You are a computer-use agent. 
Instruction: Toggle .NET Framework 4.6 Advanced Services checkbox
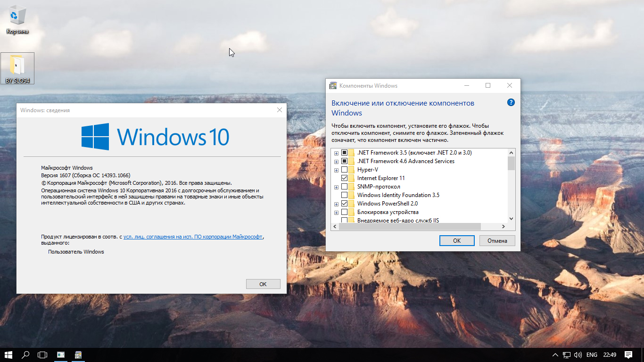pos(344,161)
